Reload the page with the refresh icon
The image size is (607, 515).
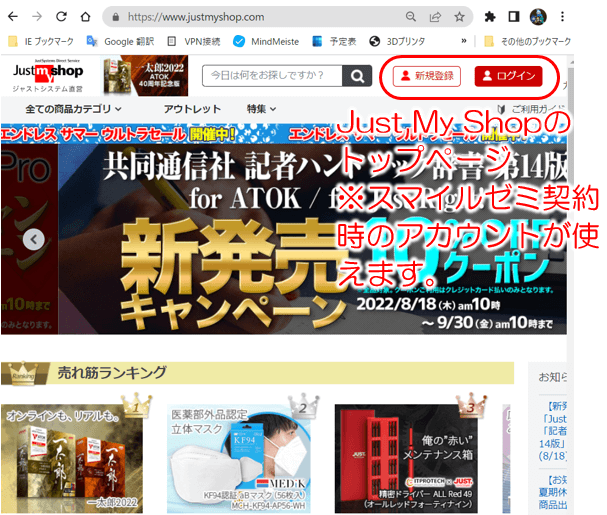[x=61, y=17]
